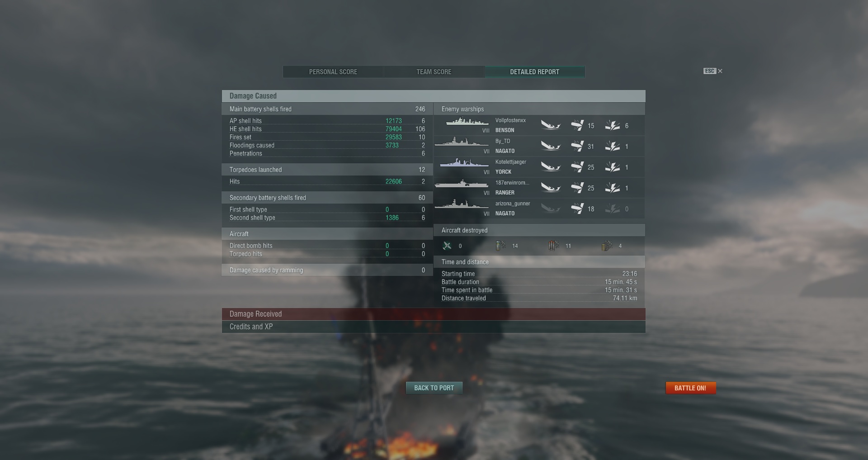
Task: Select the Detailed Report tab
Action: (535, 72)
